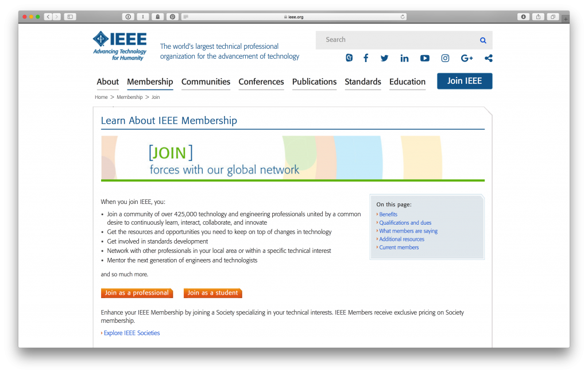Click the JOIN forces banner image
Viewport: 588px width, 374px height.
click(x=293, y=159)
